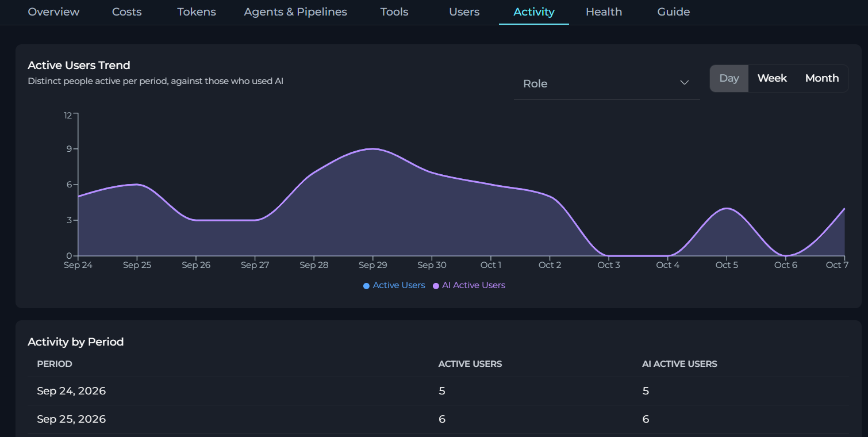Image resolution: width=868 pixels, height=437 pixels.
Task: Expand the Role filter dropdown
Action: click(x=606, y=83)
